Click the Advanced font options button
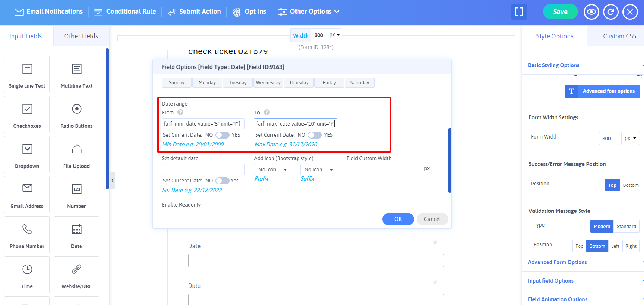 tap(602, 91)
